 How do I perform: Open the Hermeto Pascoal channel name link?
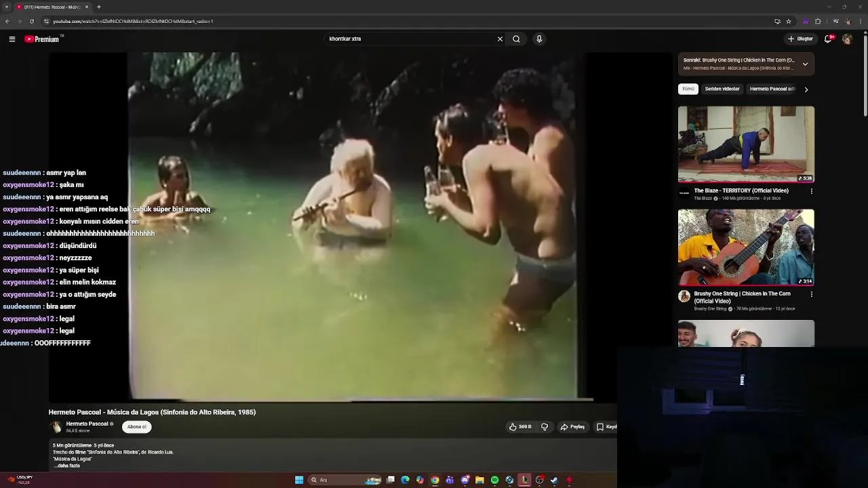click(x=87, y=424)
